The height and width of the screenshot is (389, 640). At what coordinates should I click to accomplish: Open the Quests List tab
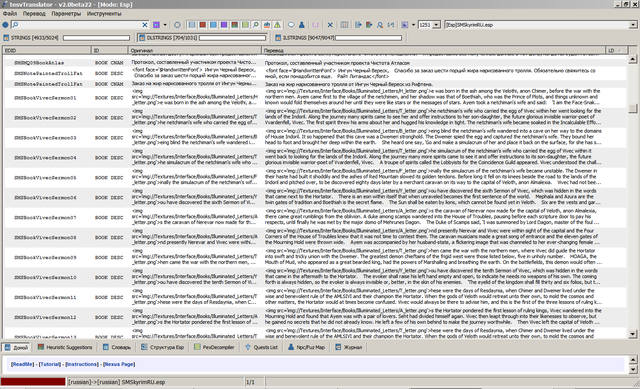click(262, 347)
